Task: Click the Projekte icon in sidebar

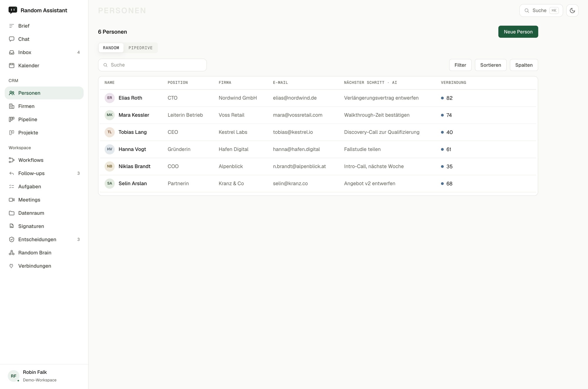Action: [x=11, y=133]
